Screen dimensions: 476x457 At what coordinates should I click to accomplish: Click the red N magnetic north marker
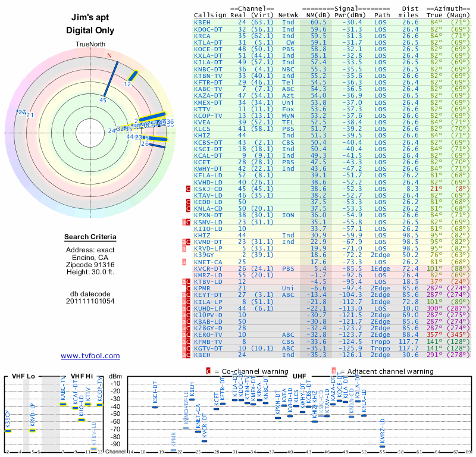109,55
